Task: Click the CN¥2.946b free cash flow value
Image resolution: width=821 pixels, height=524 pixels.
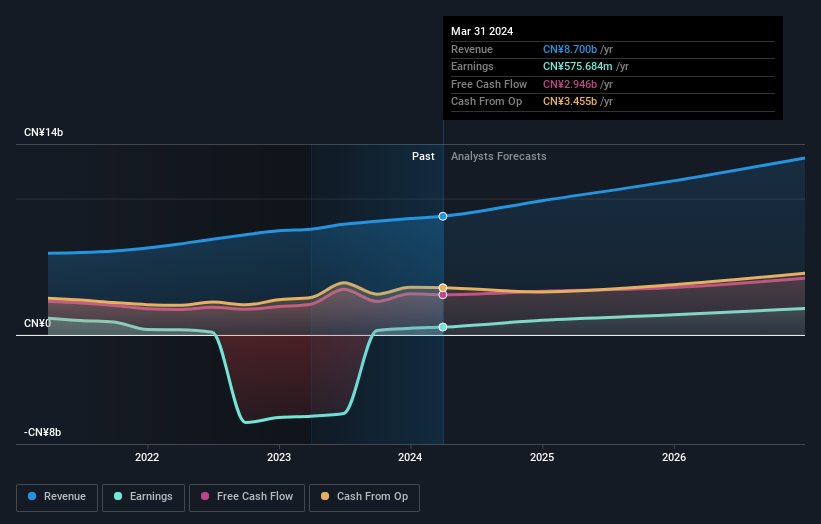Action: 570,84
